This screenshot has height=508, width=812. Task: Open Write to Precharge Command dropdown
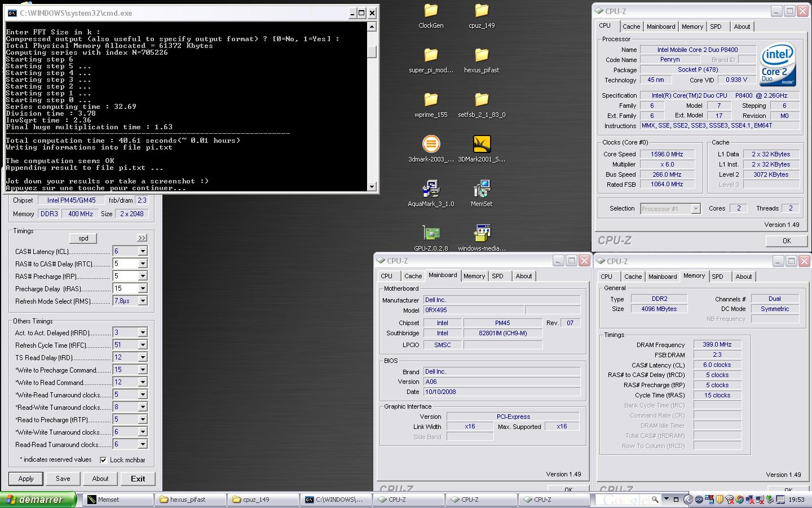point(143,370)
